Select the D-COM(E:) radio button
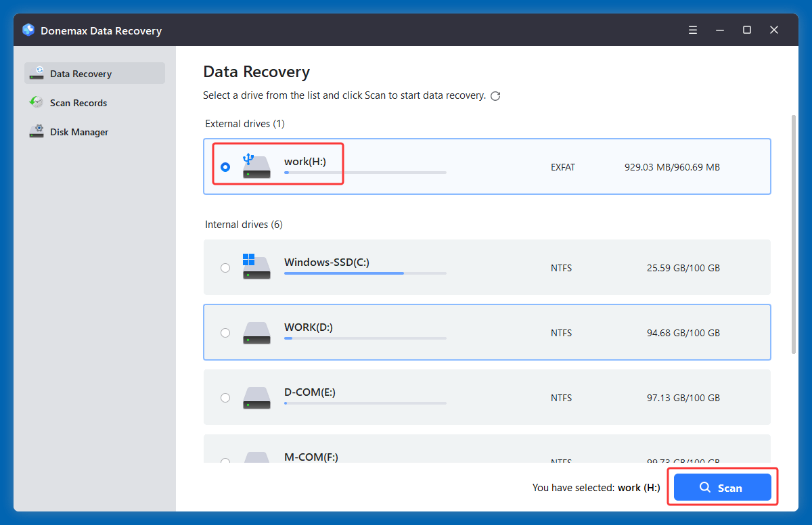The height and width of the screenshot is (525, 812). (x=225, y=398)
